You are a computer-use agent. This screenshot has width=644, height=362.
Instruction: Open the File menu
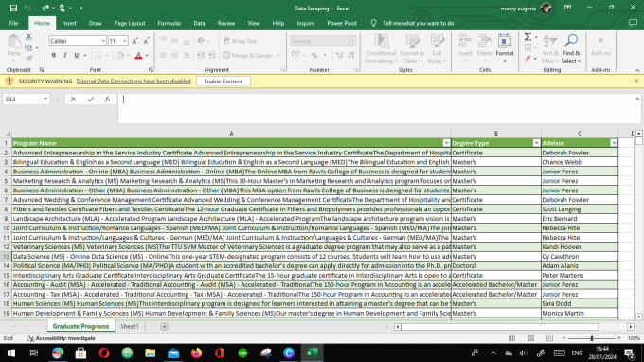click(x=13, y=23)
